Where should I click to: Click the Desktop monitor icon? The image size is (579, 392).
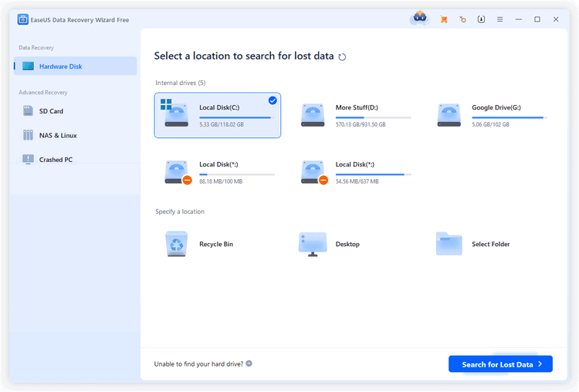click(313, 244)
